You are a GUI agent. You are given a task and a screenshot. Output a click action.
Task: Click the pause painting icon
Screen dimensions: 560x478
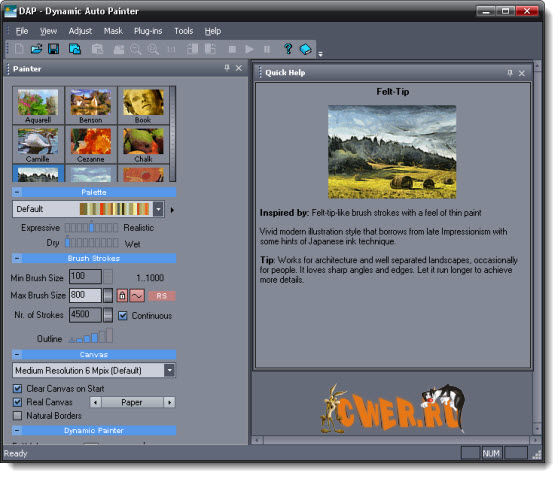coord(267,49)
